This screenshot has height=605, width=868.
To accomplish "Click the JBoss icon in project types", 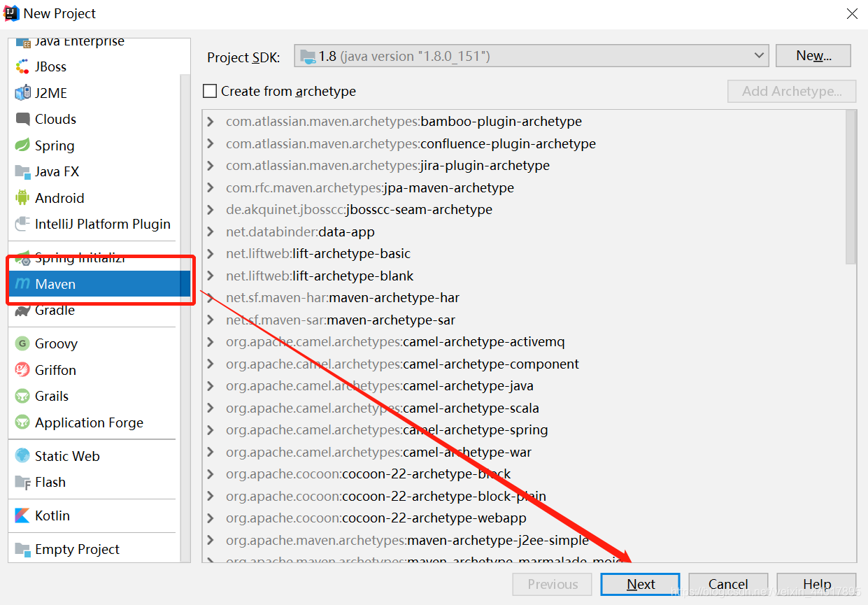I will pyautogui.click(x=23, y=67).
